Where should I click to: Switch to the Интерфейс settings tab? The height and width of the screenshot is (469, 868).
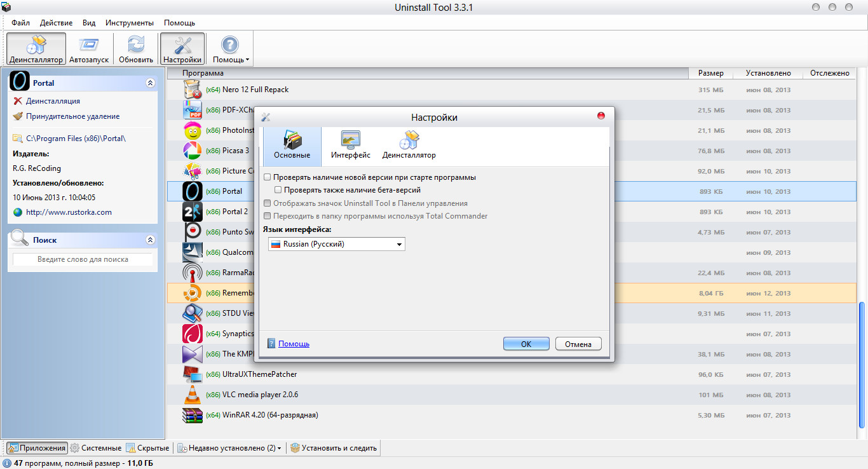[351, 146]
